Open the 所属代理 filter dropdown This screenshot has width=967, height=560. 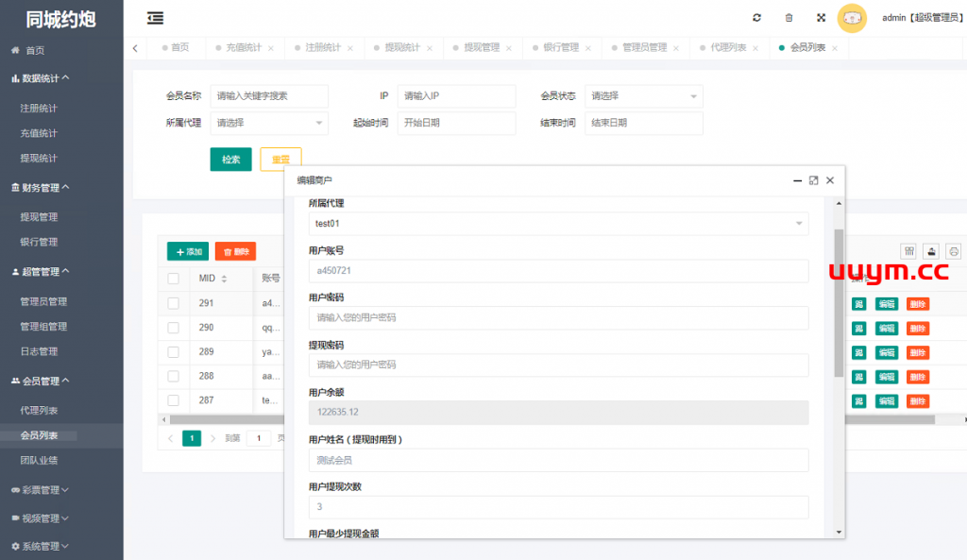point(269,123)
